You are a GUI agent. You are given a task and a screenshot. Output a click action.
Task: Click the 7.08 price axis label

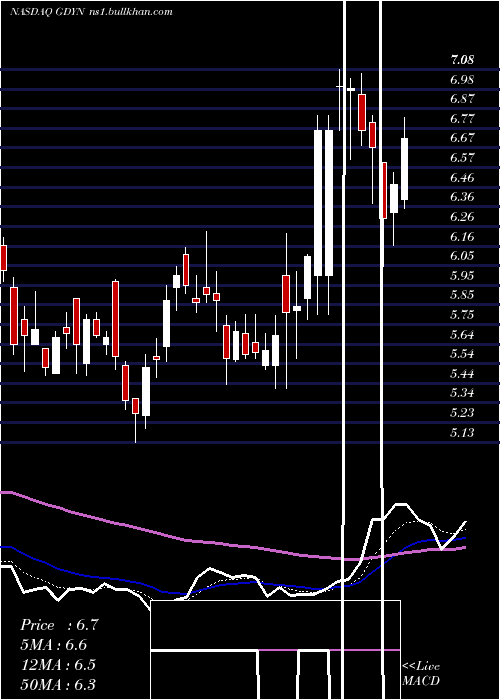tap(462, 60)
